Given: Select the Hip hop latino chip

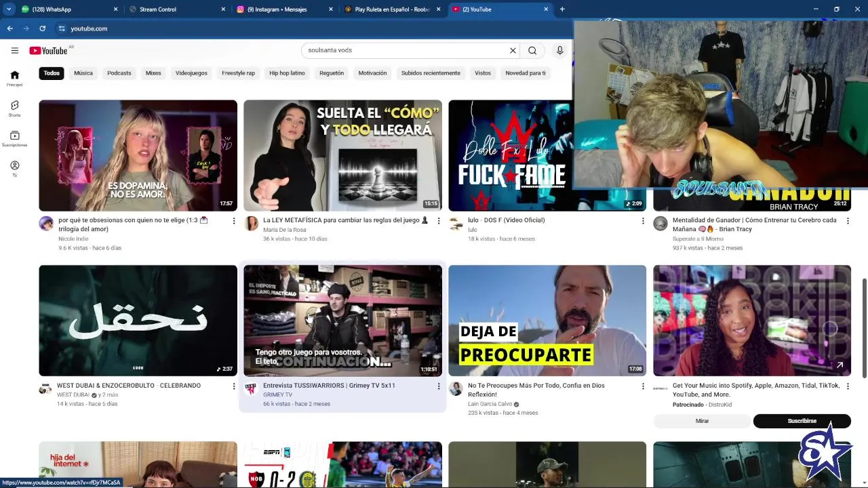Looking at the screenshot, I should (x=287, y=73).
